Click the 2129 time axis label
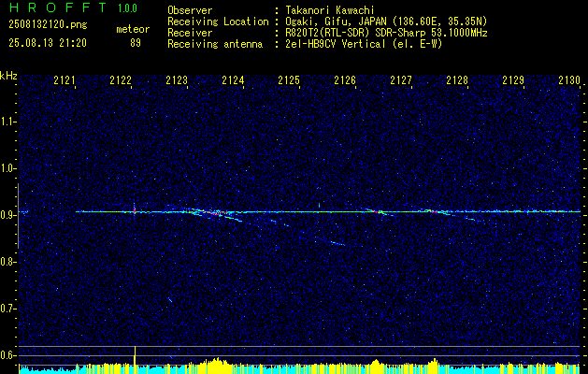The width and height of the screenshot is (588, 374). click(x=513, y=80)
